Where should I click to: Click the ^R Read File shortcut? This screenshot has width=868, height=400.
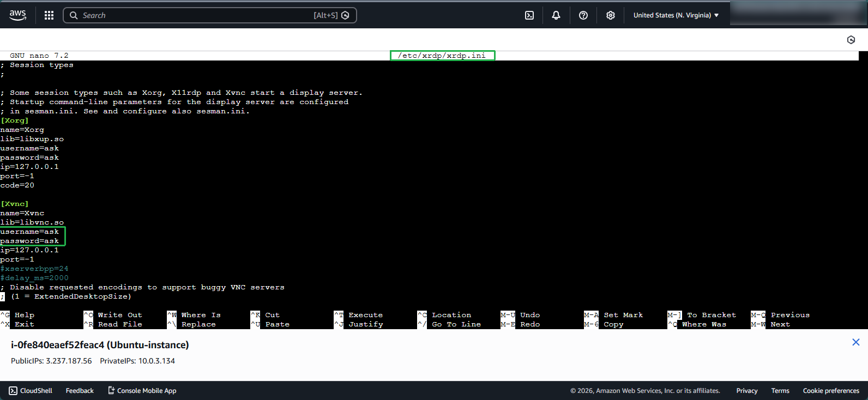113,324
